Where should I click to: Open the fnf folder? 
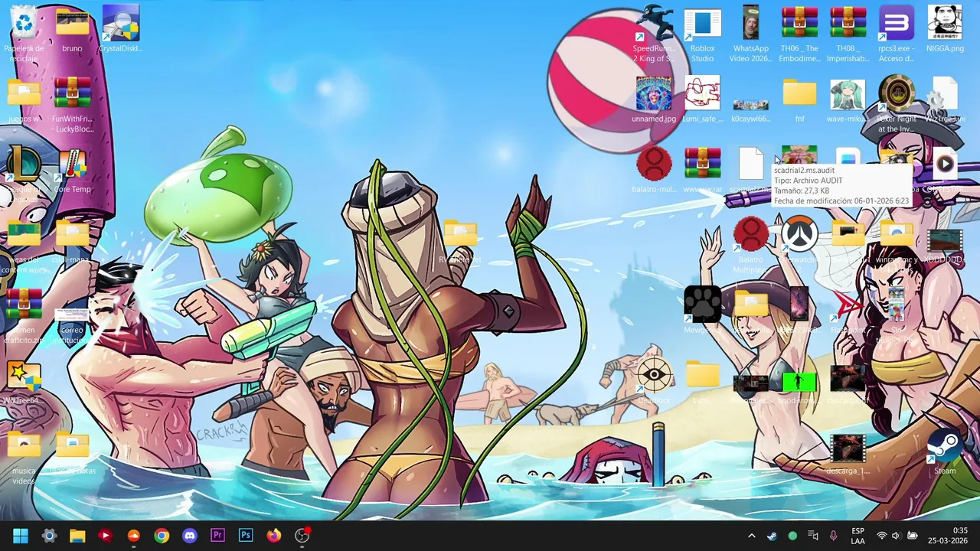[x=799, y=99]
